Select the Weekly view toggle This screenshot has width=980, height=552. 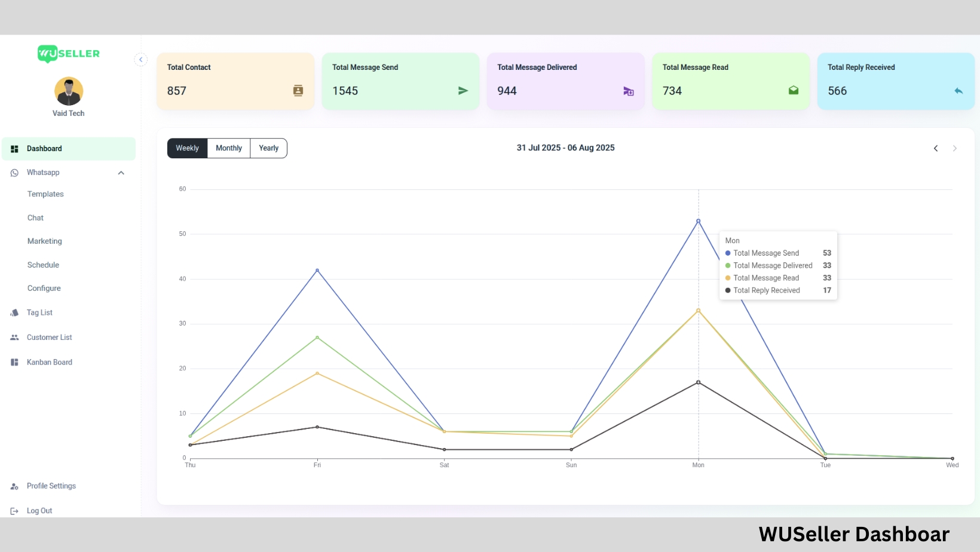pos(186,148)
